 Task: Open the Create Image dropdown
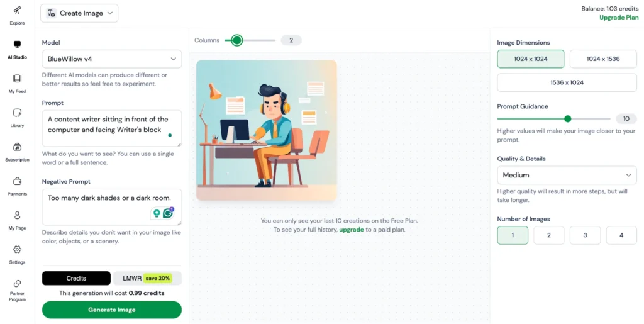(79, 13)
